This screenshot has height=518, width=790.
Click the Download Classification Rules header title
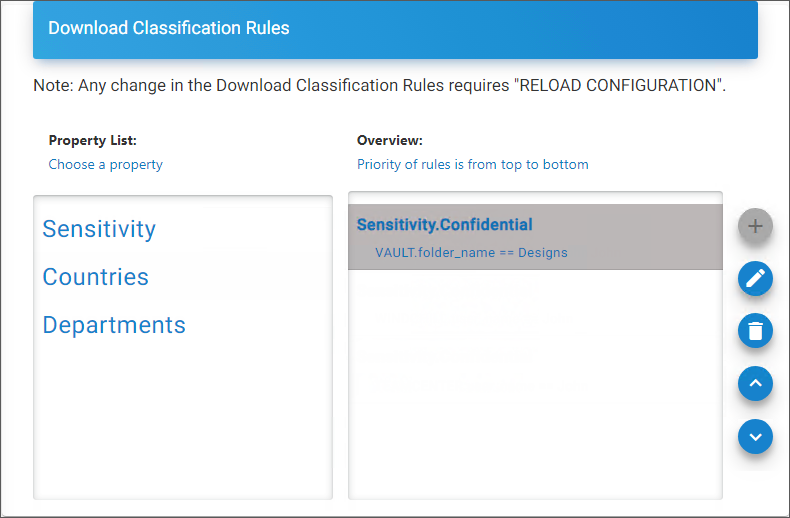tap(169, 28)
